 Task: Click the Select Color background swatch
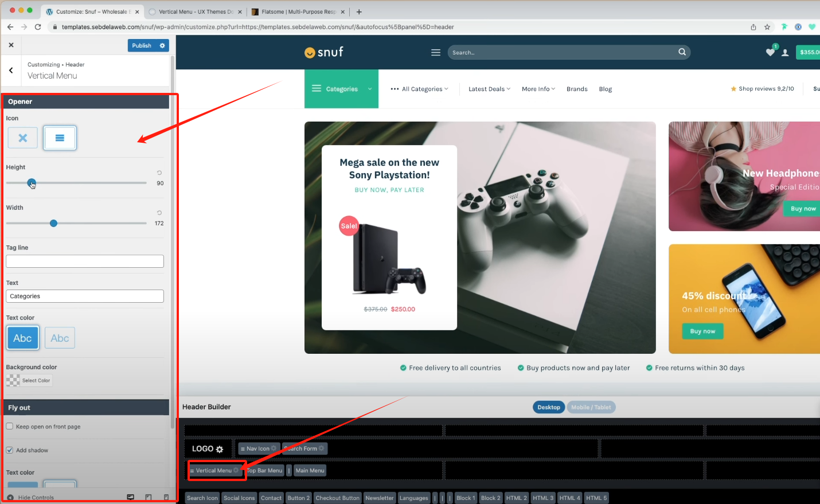click(x=29, y=381)
